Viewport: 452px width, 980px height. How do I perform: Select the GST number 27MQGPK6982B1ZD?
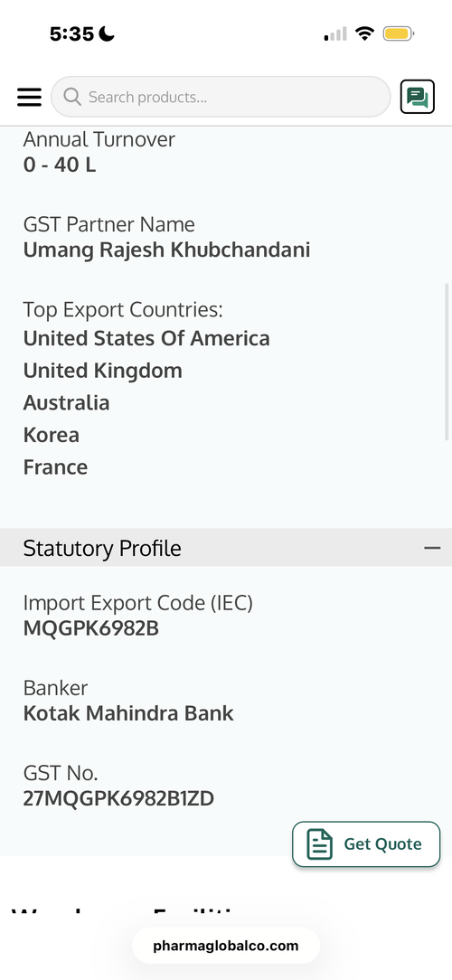click(x=118, y=798)
